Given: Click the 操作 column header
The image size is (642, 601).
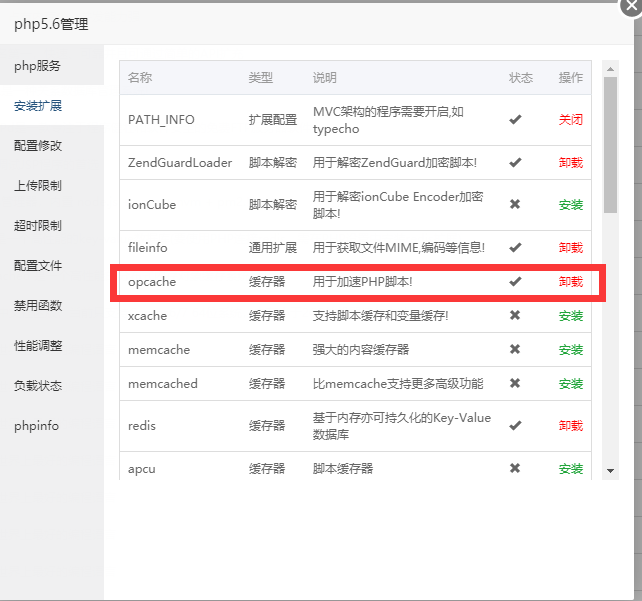Looking at the screenshot, I should coord(571,77).
